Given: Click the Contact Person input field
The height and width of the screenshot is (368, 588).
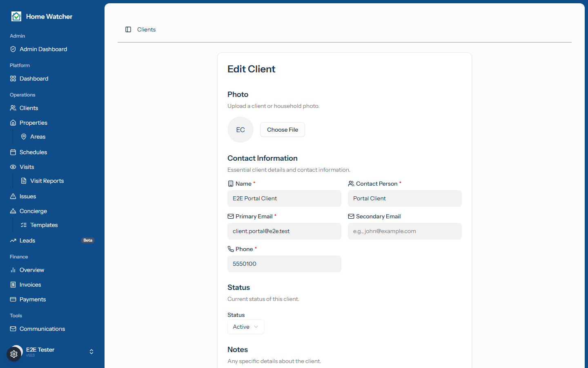Looking at the screenshot, I should (x=405, y=198).
